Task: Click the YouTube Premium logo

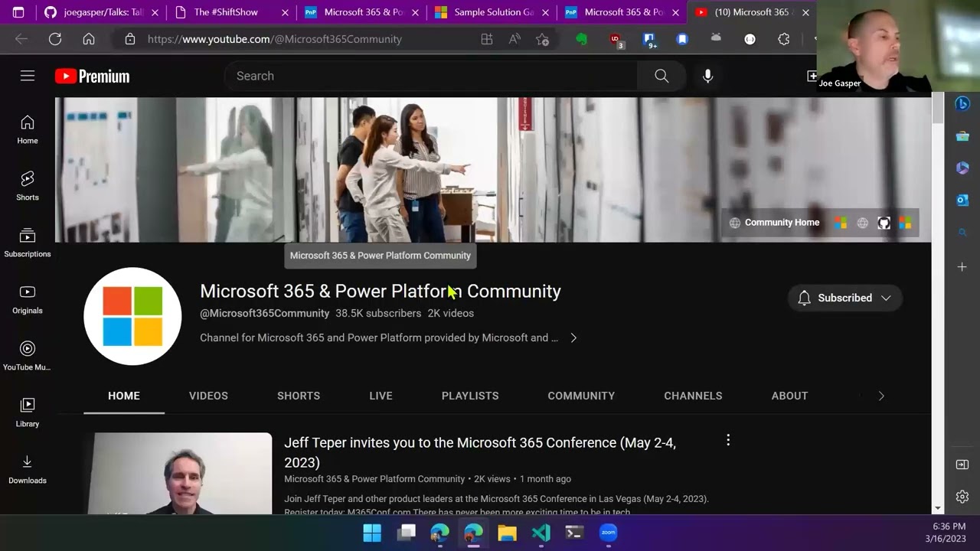Action: [x=92, y=77]
